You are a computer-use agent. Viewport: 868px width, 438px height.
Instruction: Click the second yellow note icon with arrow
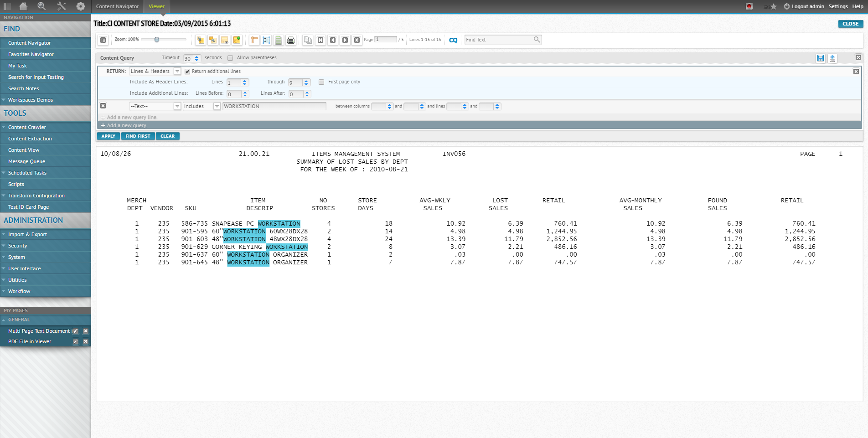pos(212,40)
